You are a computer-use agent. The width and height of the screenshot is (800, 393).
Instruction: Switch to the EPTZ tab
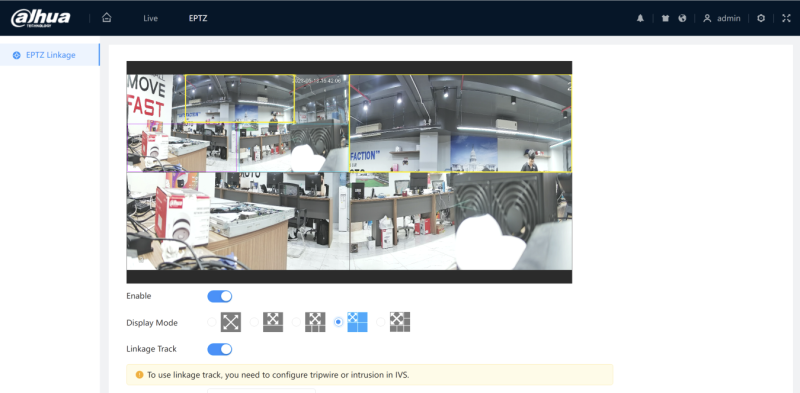pyautogui.click(x=198, y=18)
